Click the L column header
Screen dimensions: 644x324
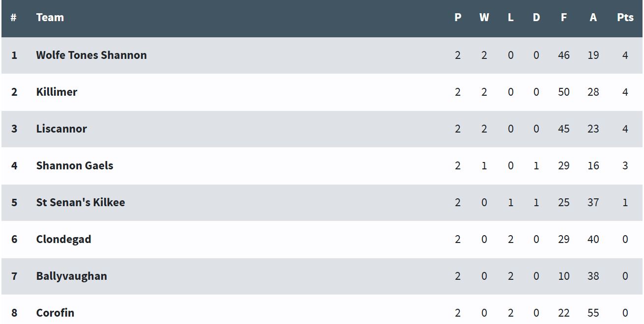coord(510,18)
